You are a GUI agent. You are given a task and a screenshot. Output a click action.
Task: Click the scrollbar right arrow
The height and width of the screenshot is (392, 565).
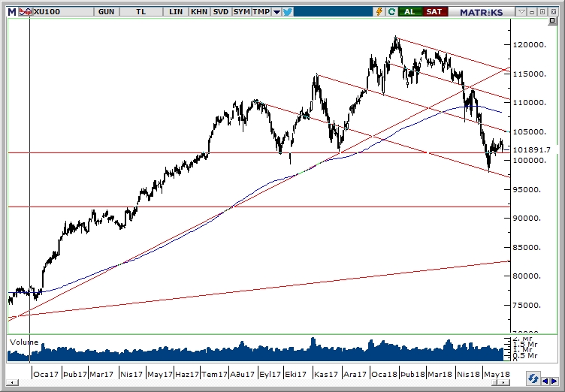tap(503, 383)
